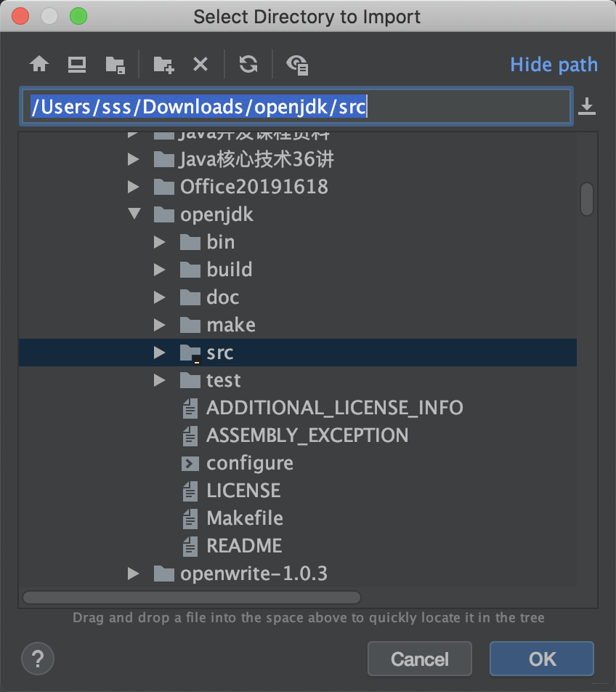Screen dimensions: 616x692
Task: Select the doc row label
Action: pyautogui.click(x=223, y=297)
